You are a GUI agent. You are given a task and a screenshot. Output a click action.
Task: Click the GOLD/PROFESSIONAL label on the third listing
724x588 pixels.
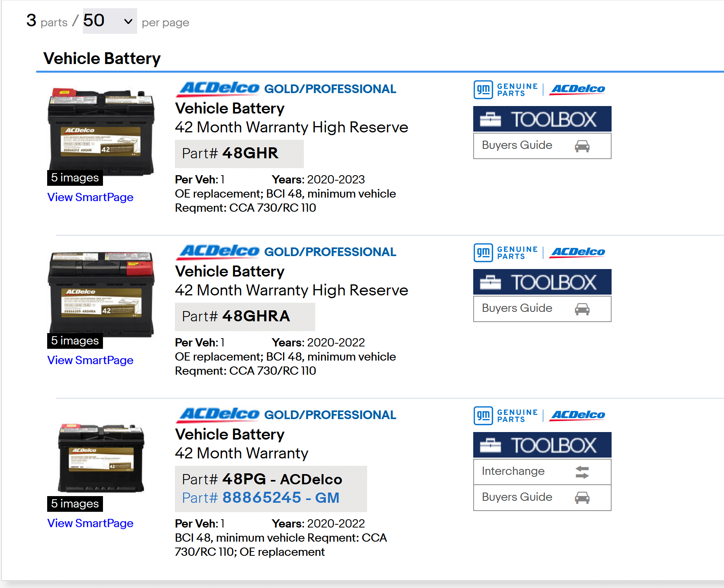tap(330, 415)
